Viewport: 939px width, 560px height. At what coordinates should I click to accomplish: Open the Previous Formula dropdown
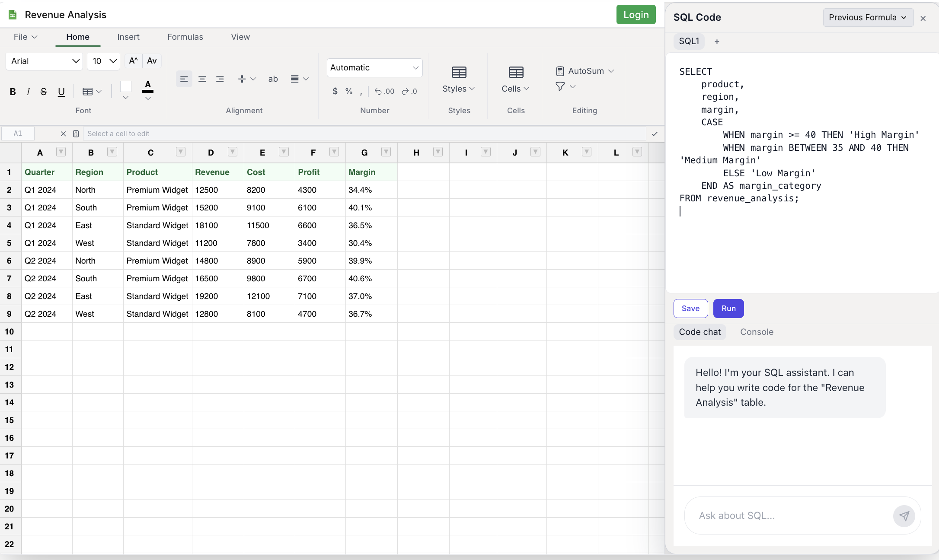click(x=867, y=17)
